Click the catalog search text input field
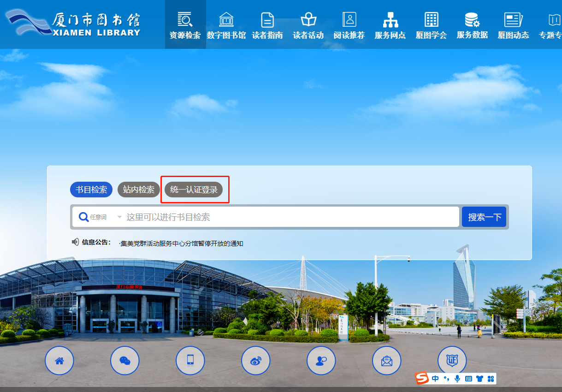 290,217
